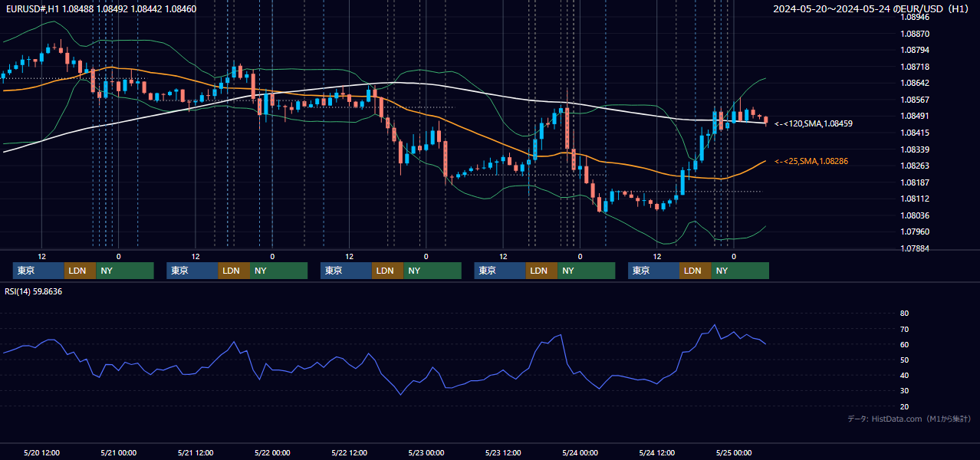
Task: Select RSI scale level 60
Action: (x=904, y=344)
